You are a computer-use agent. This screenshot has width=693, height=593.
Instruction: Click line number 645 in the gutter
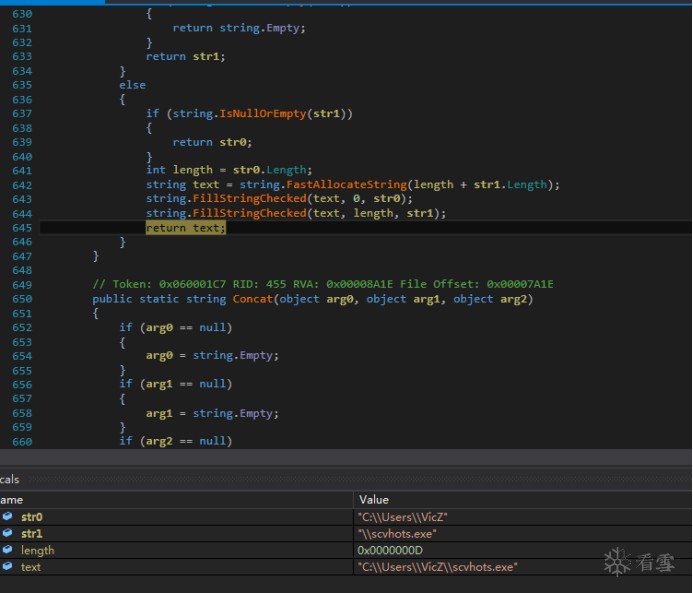(22, 228)
